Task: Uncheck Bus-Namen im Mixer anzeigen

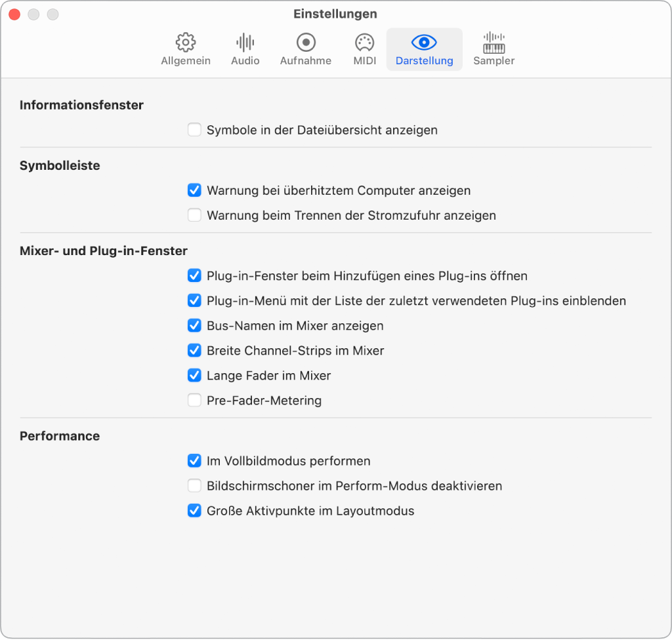Action: [194, 326]
